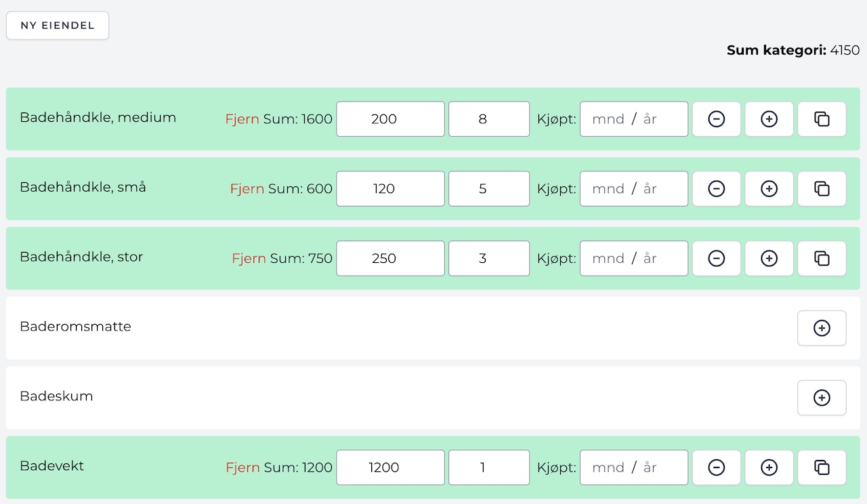This screenshot has width=867, height=504.
Task: Click minus icon for Badehåndkle, medium
Action: (x=716, y=119)
